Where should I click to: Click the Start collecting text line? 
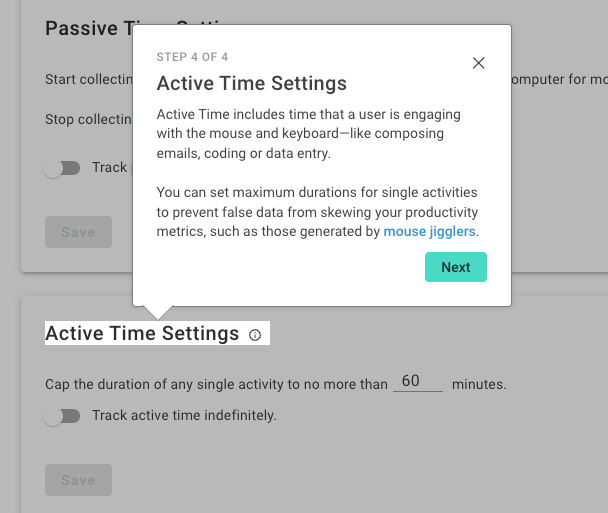coord(89,79)
